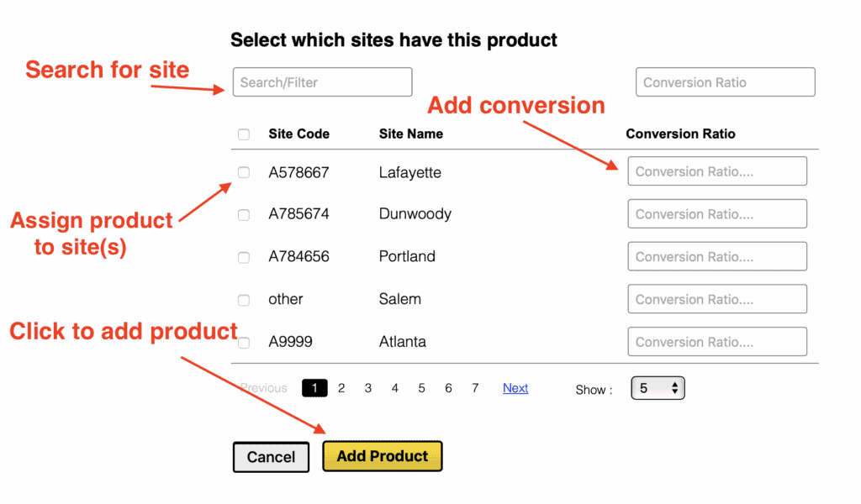
Task: Focus the top Conversion Ratio field
Action: tap(725, 82)
